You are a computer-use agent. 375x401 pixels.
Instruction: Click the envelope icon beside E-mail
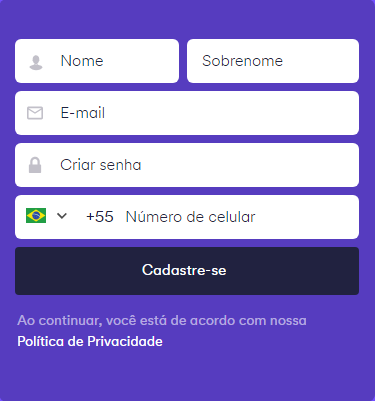[x=35, y=113]
